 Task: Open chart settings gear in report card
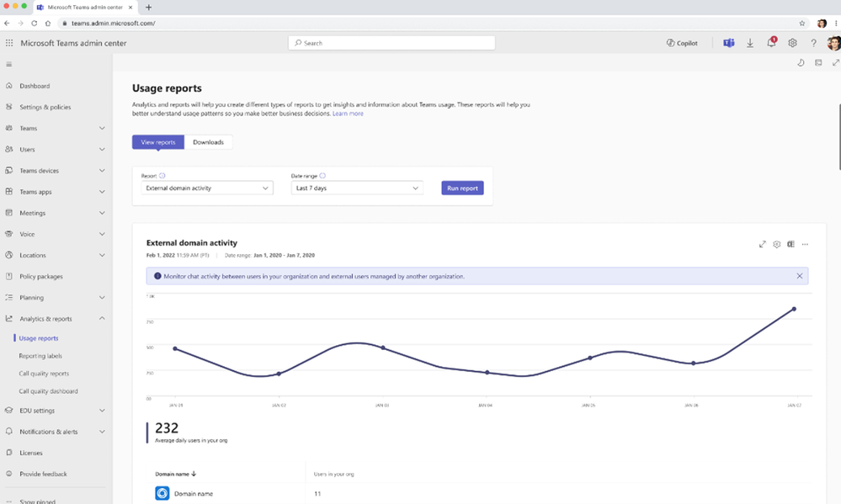(777, 244)
